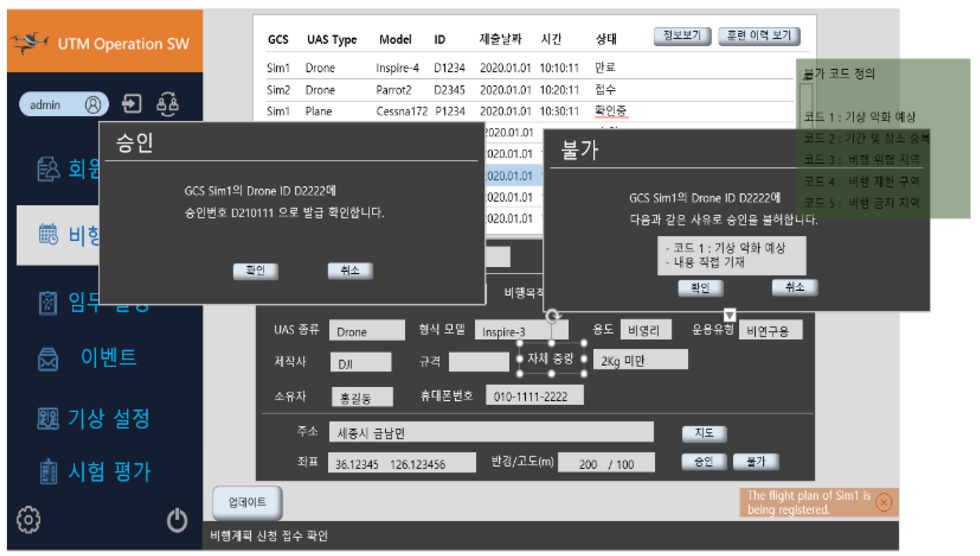Viewport: 980px width, 556px height.
Task: Click the 상태 column header
Action: click(x=606, y=39)
